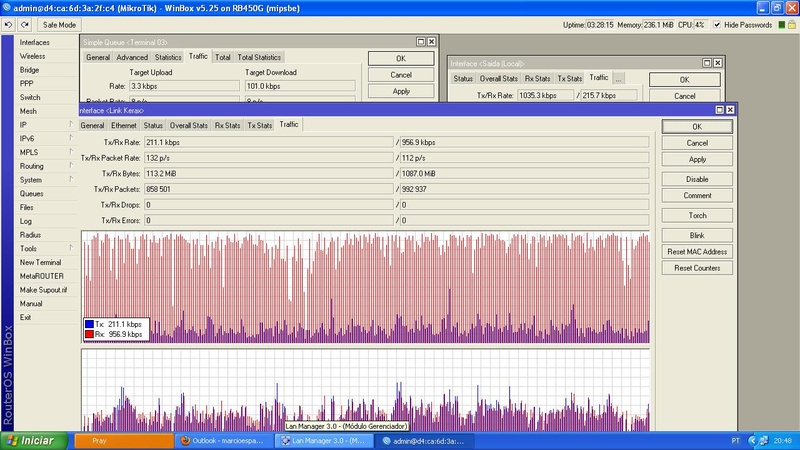Open Queues from the sidebar
The width and height of the screenshot is (800, 450).
(x=32, y=194)
